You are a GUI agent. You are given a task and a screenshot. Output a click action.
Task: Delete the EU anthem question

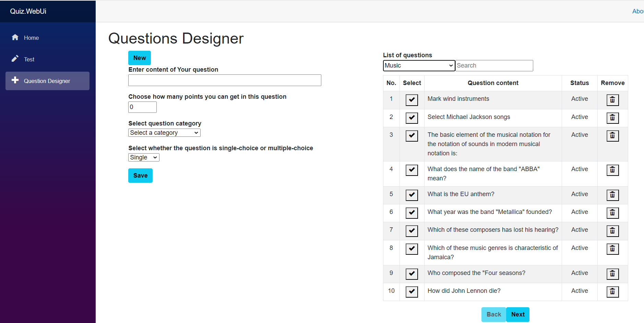(x=612, y=195)
